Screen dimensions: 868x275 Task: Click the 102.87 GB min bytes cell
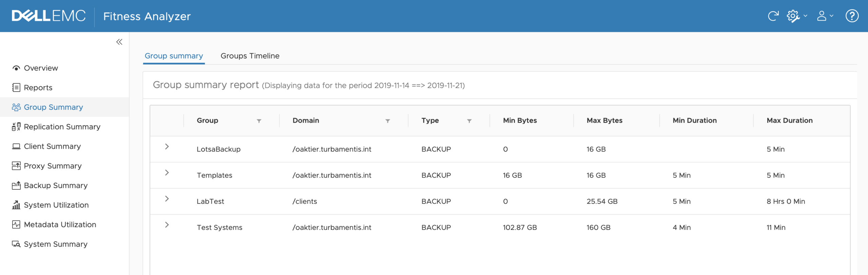coord(520,228)
